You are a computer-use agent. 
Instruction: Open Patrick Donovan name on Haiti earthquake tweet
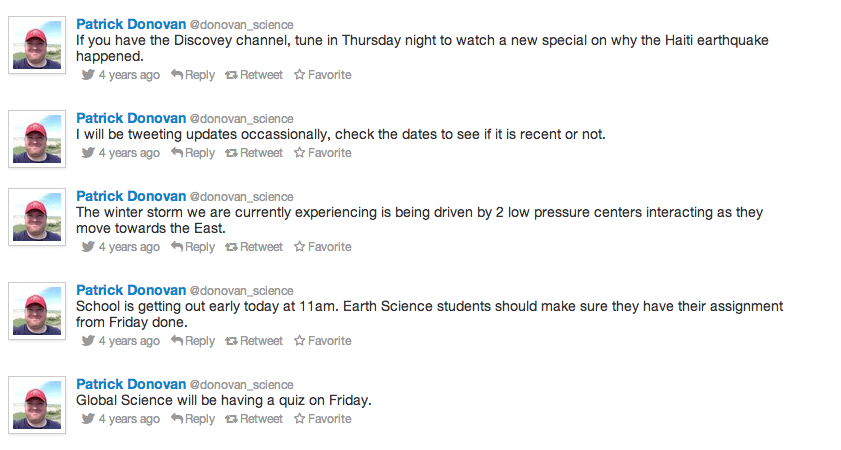pos(131,21)
